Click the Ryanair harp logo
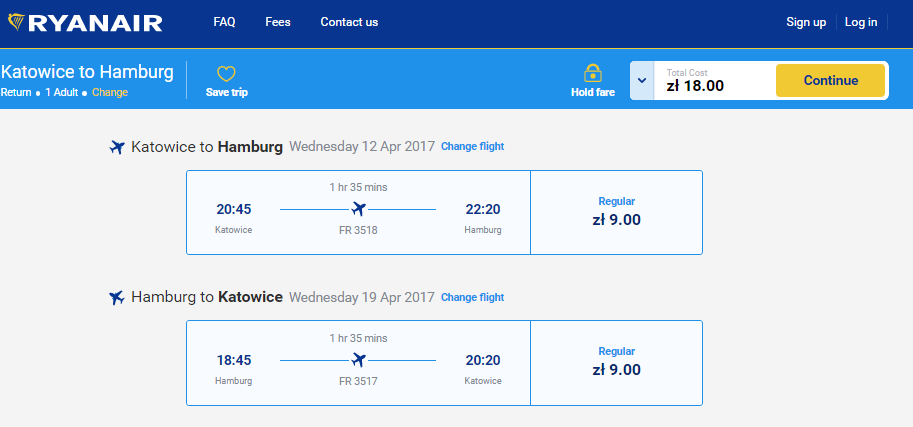The image size is (913, 427). [16, 22]
